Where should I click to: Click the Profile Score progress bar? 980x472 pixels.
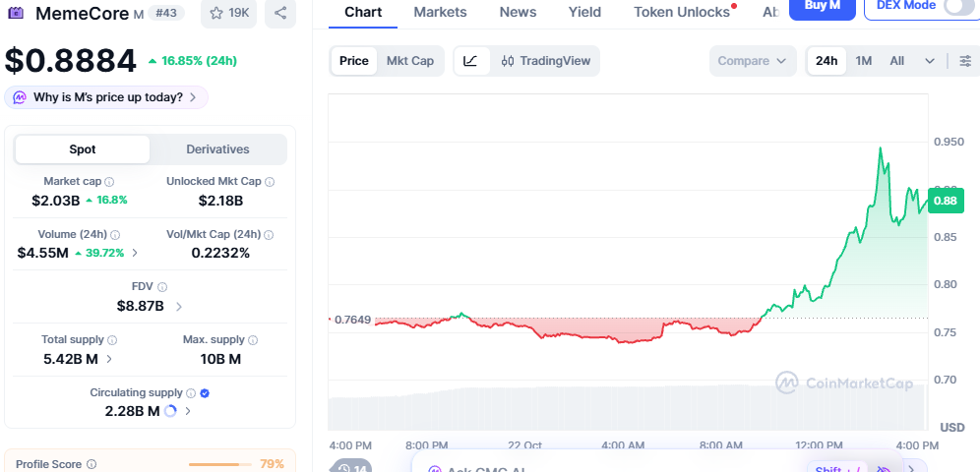(219, 464)
